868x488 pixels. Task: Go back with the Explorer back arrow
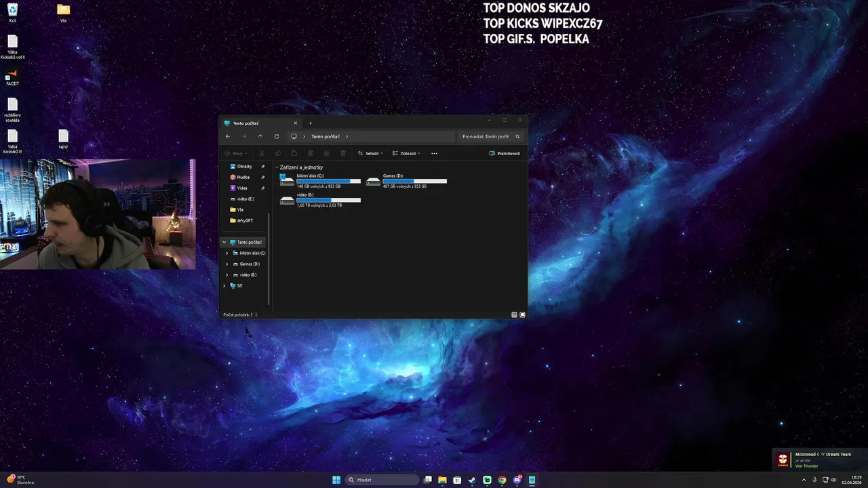228,136
